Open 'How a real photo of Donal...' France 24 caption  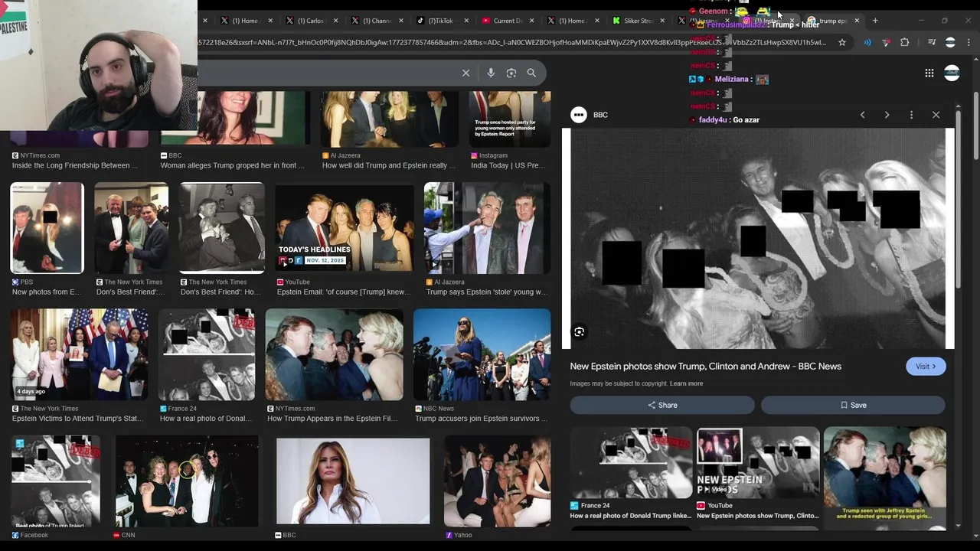click(x=206, y=419)
